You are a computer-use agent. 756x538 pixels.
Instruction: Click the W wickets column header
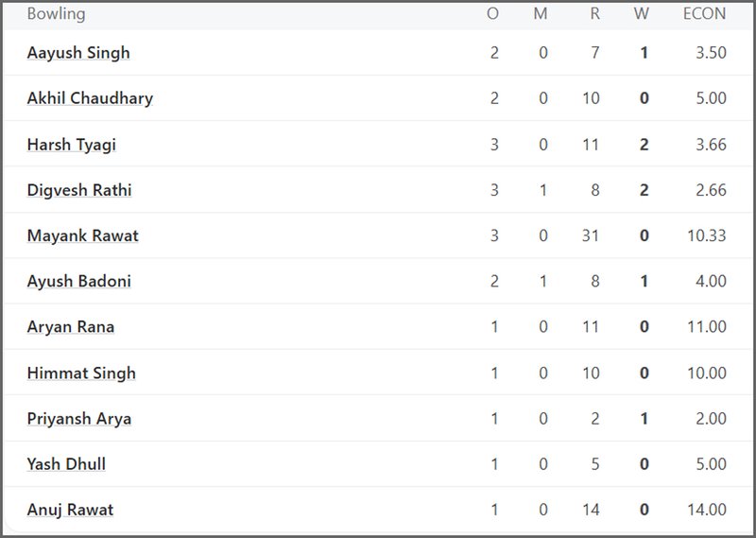point(642,13)
